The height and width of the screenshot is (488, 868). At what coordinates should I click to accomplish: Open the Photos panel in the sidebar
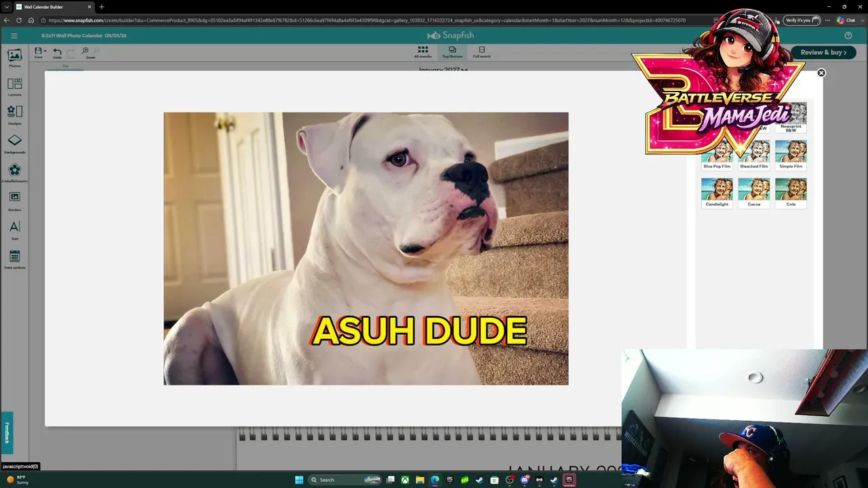14,58
